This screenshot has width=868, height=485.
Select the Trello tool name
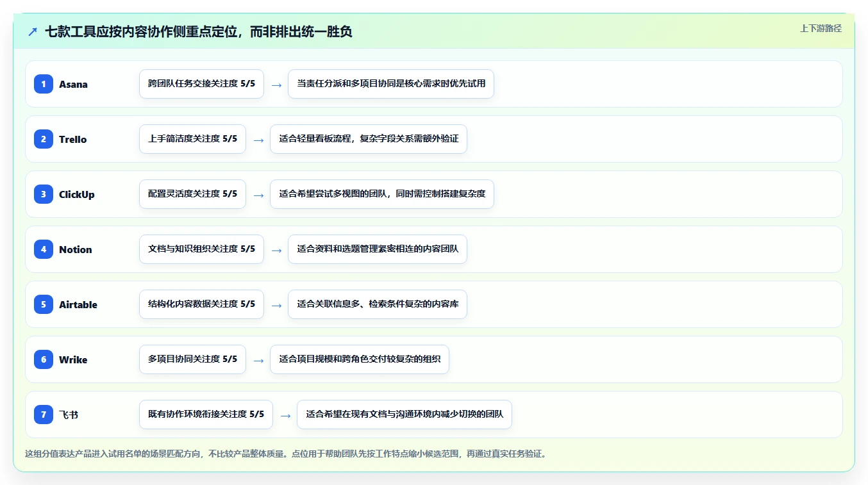(72, 140)
